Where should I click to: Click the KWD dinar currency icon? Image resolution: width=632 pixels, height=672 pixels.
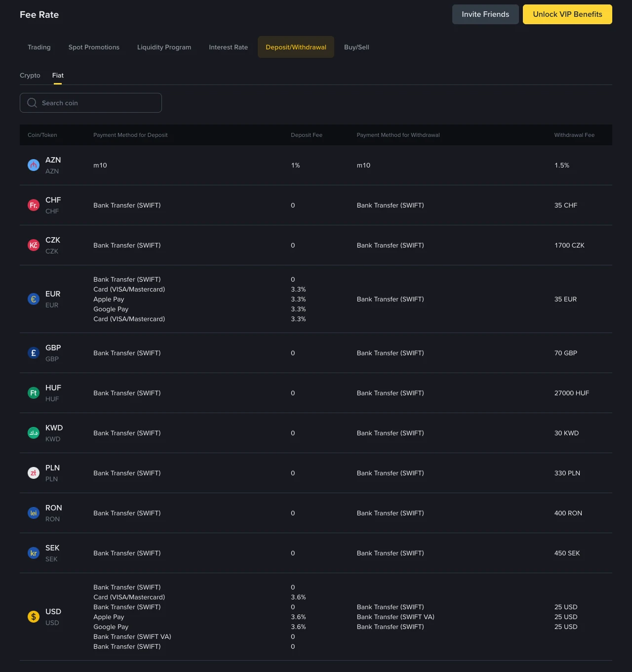click(x=34, y=433)
